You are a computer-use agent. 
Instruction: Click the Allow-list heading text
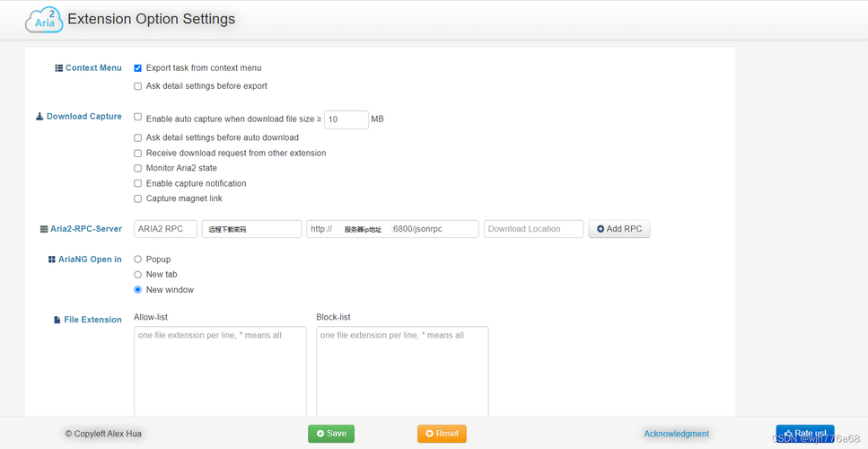151,317
